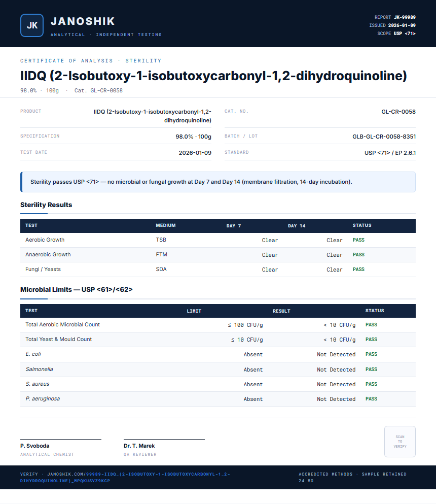Click the Microbial Limits section heading

click(77, 290)
